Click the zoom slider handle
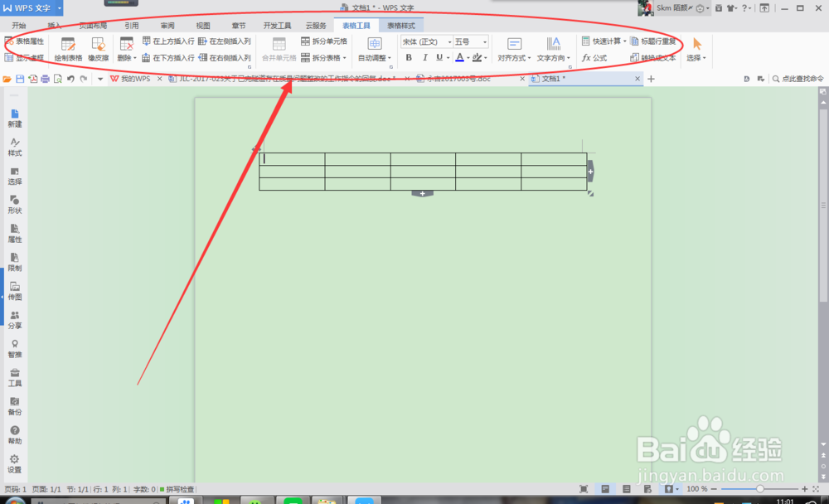 click(759, 489)
